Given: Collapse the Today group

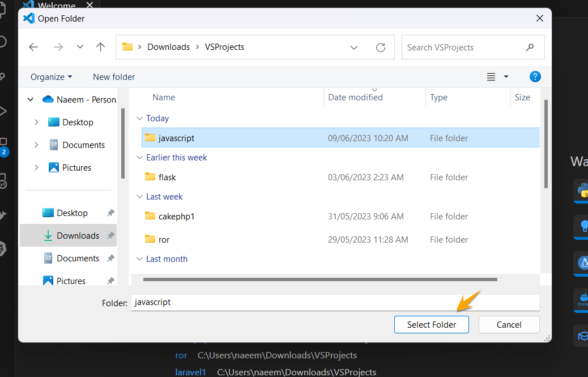Looking at the screenshot, I should pyautogui.click(x=139, y=118).
